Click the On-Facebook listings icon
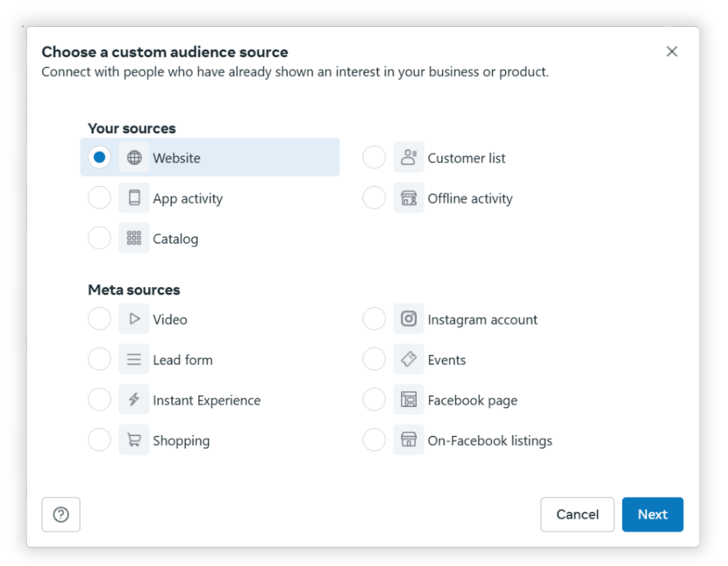This screenshot has height=566, width=728. pyautogui.click(x=409, y=440)
